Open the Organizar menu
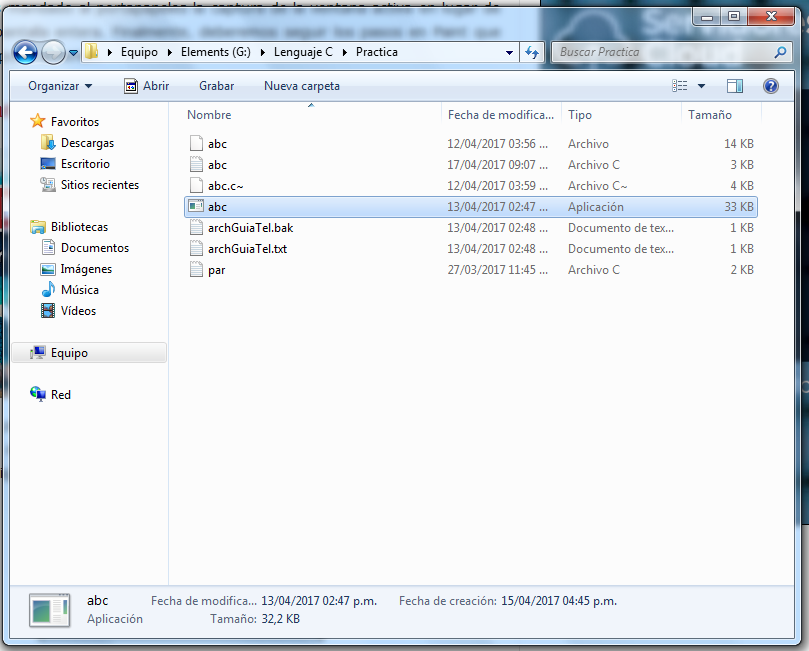The height and width of the screenshot is (651, 809). [60, 86]
